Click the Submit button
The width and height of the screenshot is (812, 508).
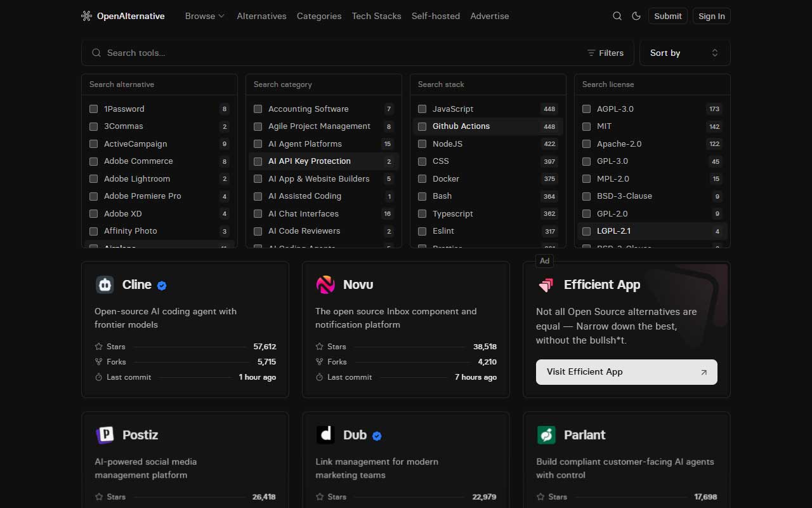(668, 16)
